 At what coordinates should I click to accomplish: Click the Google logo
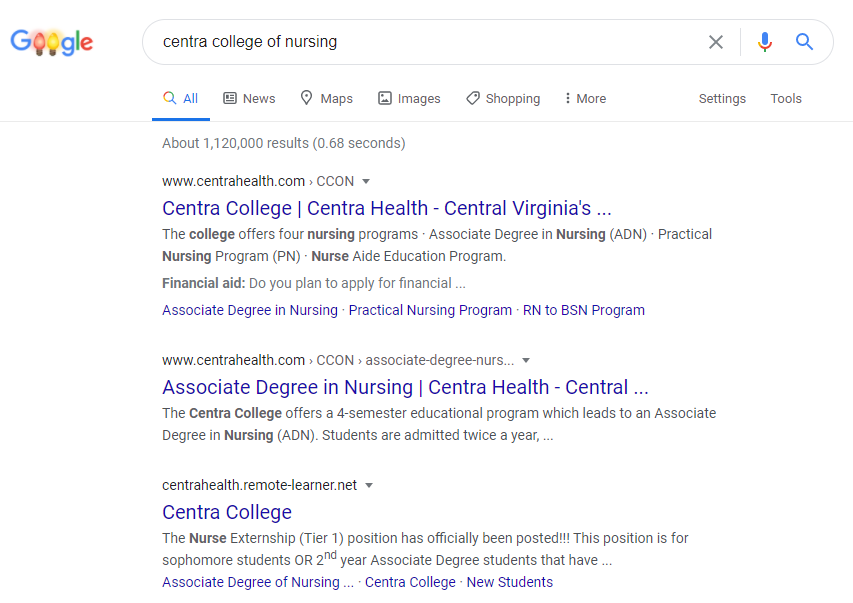point(51,42)
